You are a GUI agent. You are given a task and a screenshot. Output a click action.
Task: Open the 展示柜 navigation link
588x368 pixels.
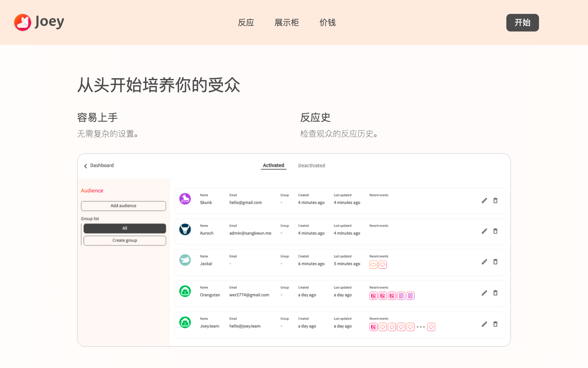pos(287,22)
